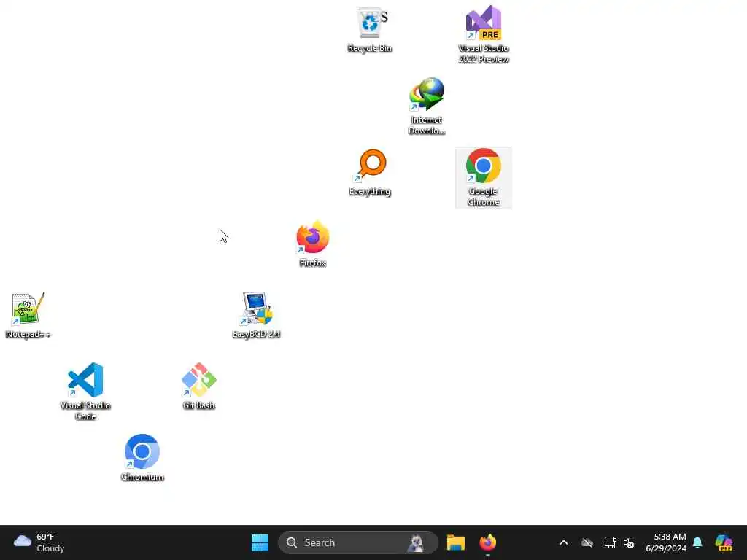This screenshot has width=747, height=560.
Task: Select Visual Studio 2022 Preview shortcut
Action: pos(484,34)
